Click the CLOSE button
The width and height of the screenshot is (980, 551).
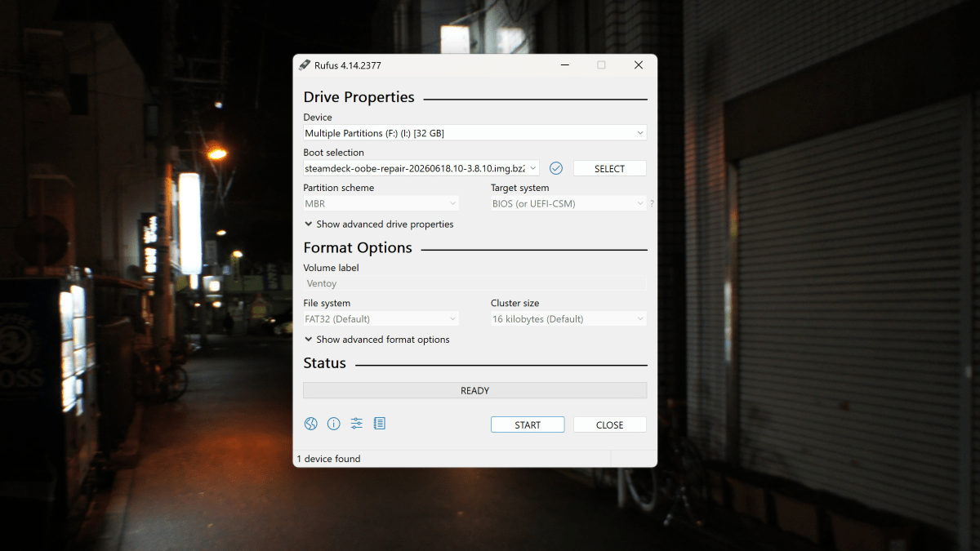point(609,424)
